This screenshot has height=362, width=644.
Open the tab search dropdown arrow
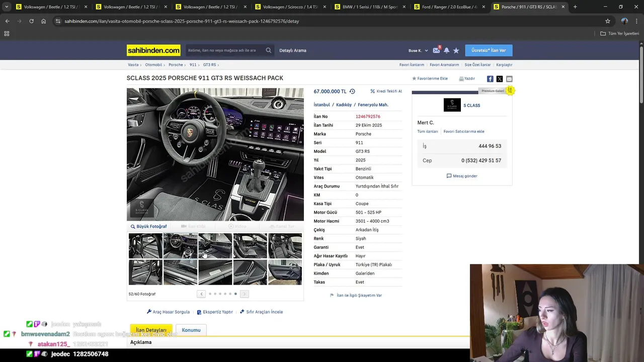7,7
